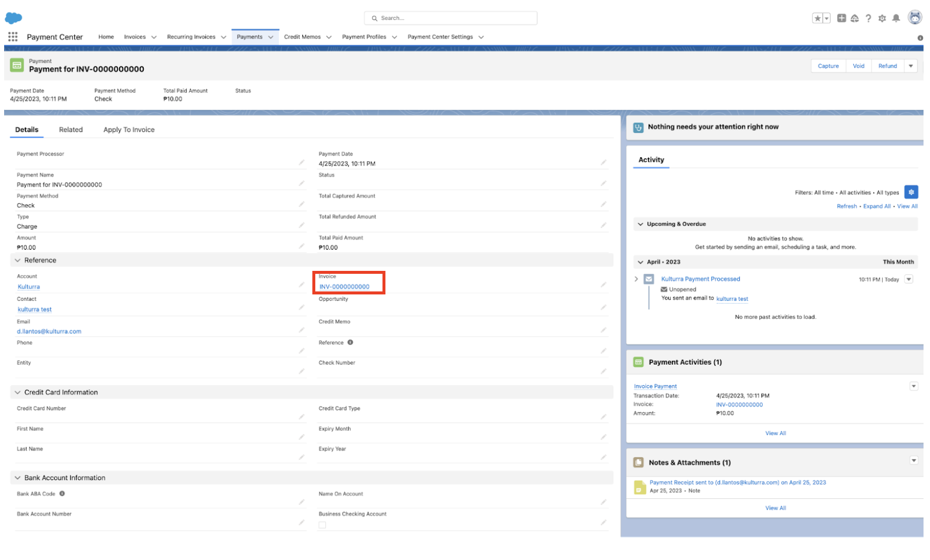
Task: Edit Payment Method using pencil icon
Action: click(301, 204)
